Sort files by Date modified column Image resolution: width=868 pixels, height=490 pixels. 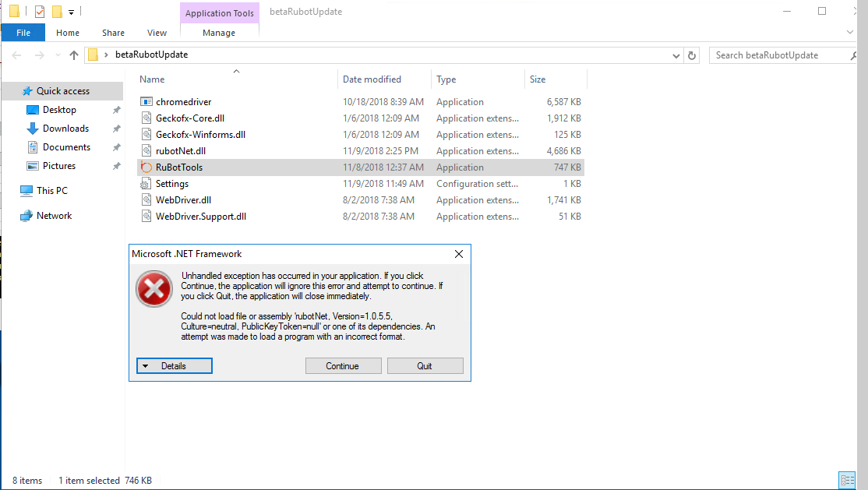click(372, 79)
